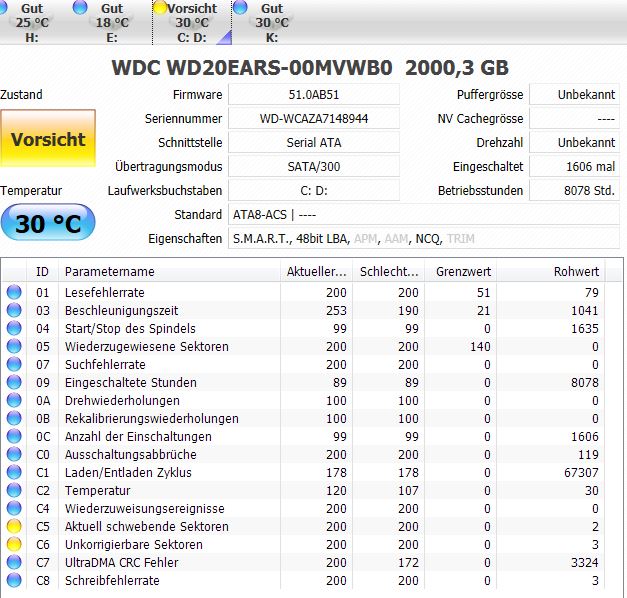
Task: Select the Schreibfehlerrate parameter name
Action: (x=112, y=580)
